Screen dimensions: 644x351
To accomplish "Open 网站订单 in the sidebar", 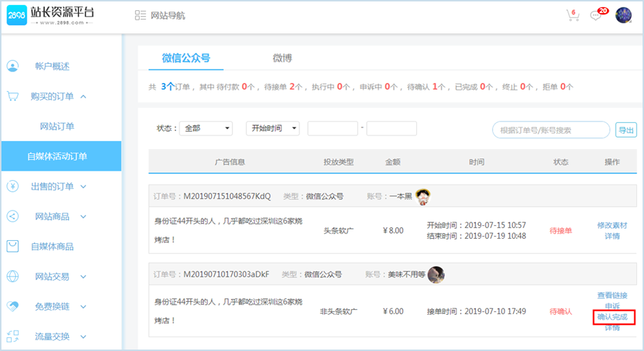I will pos(57,126).
